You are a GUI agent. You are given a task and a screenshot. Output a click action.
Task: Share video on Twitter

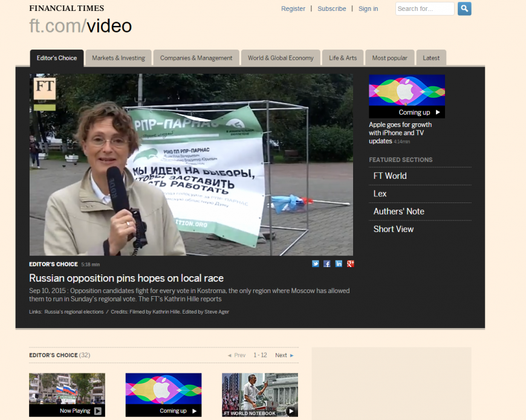[316, 264]
